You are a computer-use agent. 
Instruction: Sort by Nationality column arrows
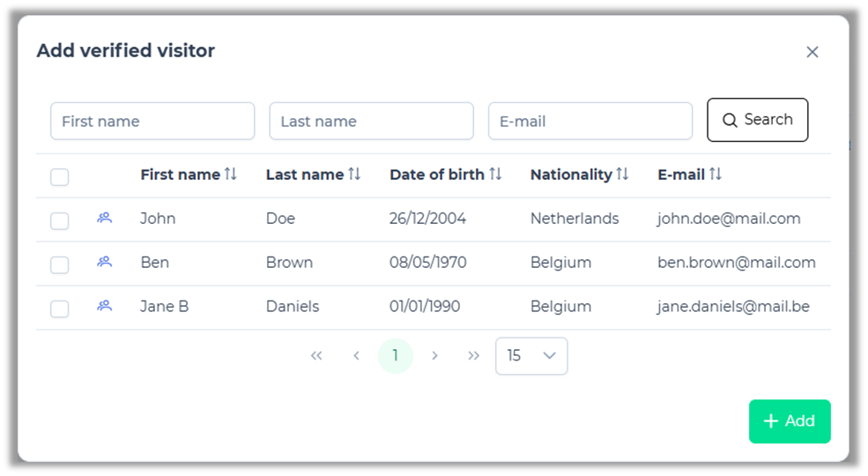coord(622,175)
